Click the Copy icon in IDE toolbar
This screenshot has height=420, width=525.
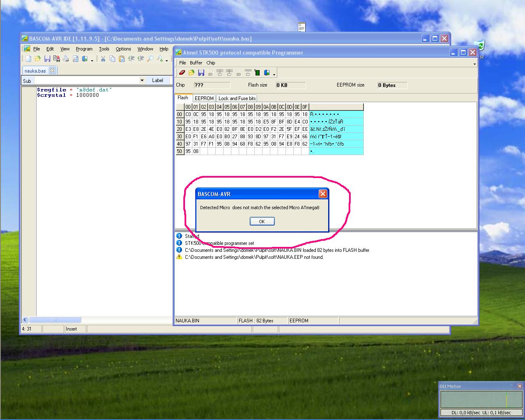[x=112, y=59]
